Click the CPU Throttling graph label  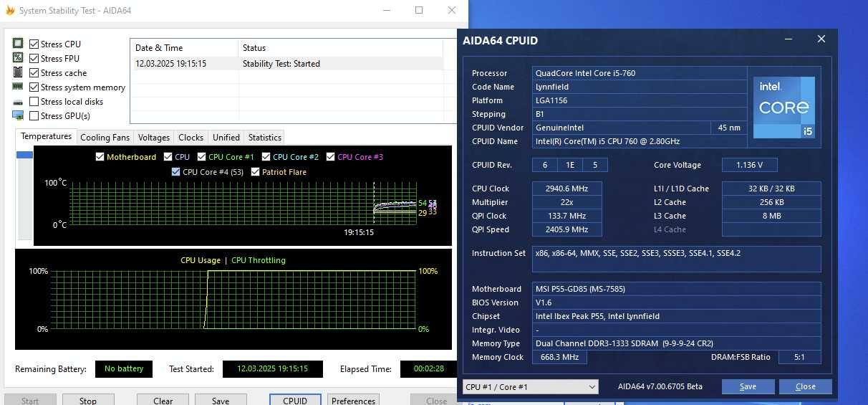click(259, 260)
